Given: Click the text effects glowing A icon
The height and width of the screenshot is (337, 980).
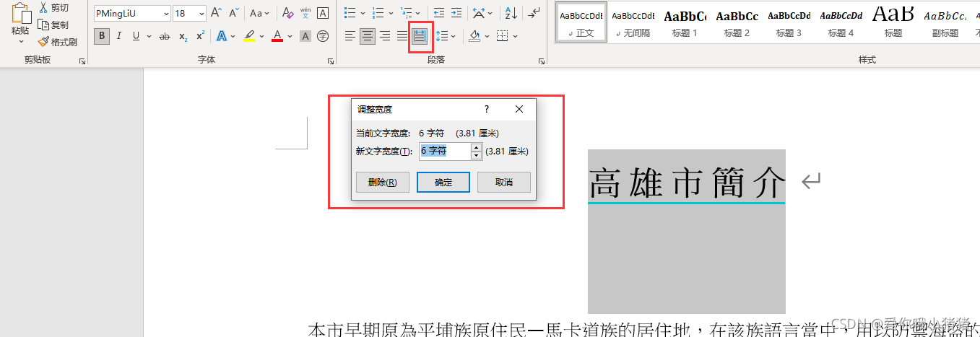Looking at the screenshot, I should point(221,36).
